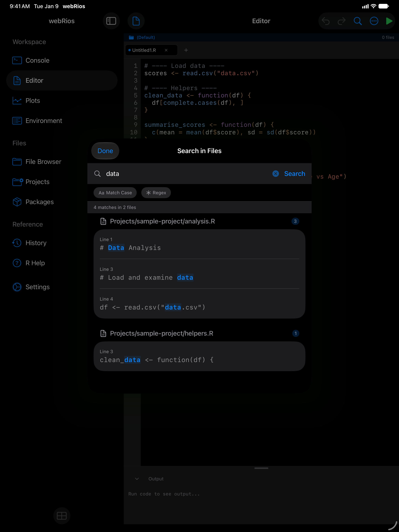Screen dimensions: 399x532
Task: Click the (Default) folder label
Action: [x=146, y=37]
